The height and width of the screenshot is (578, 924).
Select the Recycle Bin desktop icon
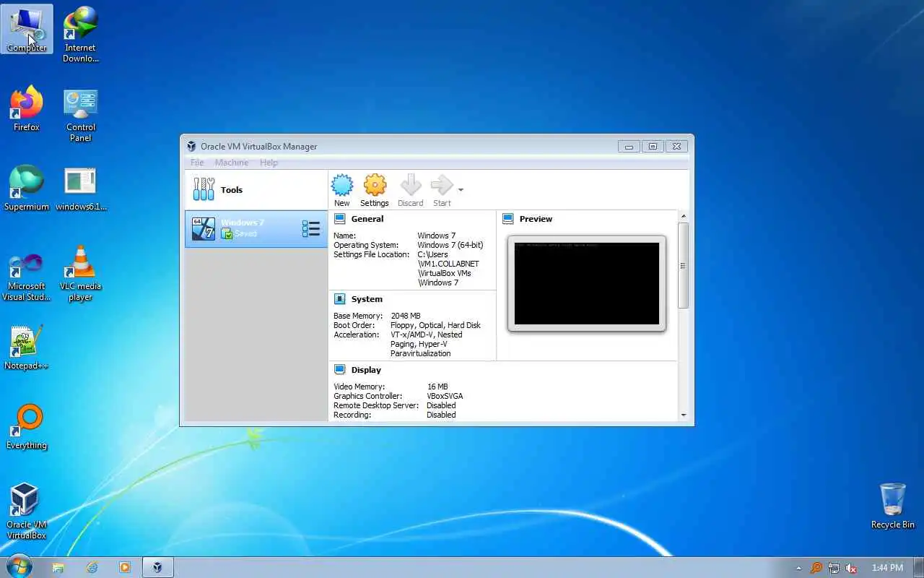893,506
